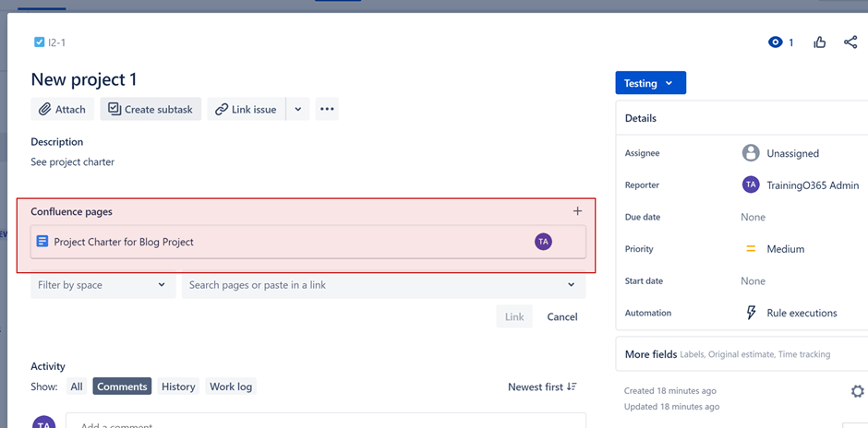The image size is (868, 428).
Task: Expand the Filter by space dropdown
Action: tap(102, 285)
